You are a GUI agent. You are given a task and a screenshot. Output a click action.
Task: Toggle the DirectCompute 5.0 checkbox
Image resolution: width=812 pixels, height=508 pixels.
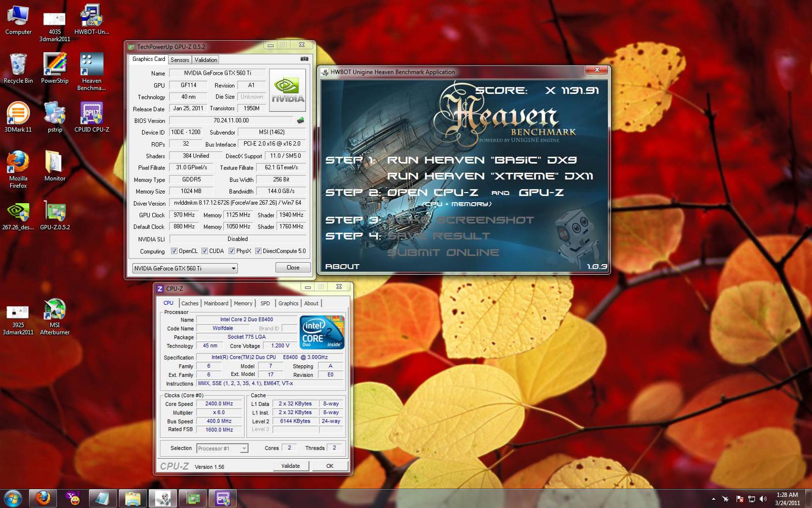pos(258,251)
